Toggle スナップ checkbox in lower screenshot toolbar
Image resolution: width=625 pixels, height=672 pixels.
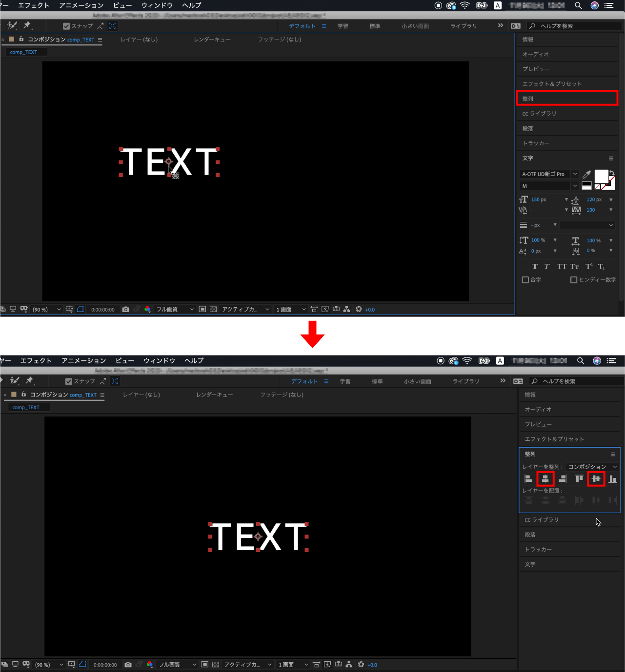[x=69, y=381]
